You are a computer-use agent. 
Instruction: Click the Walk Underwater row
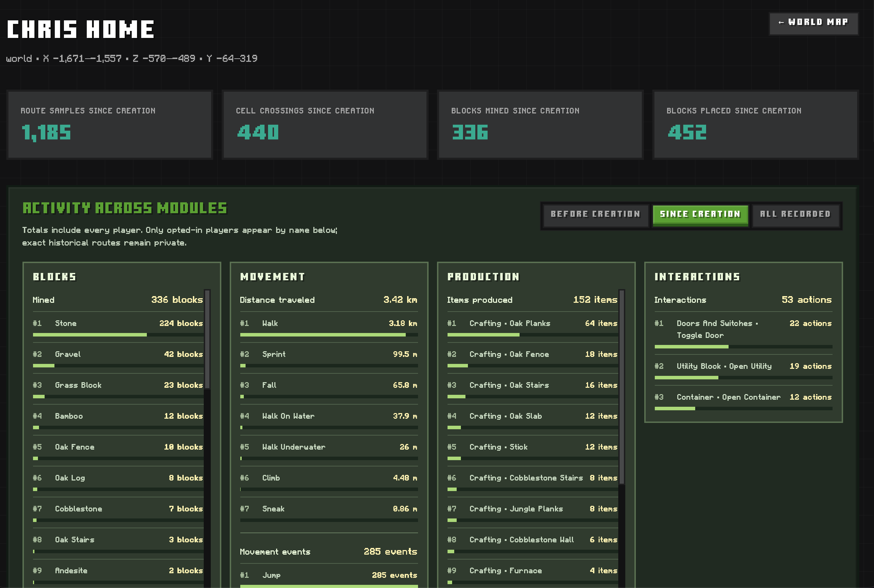(329, 451)
